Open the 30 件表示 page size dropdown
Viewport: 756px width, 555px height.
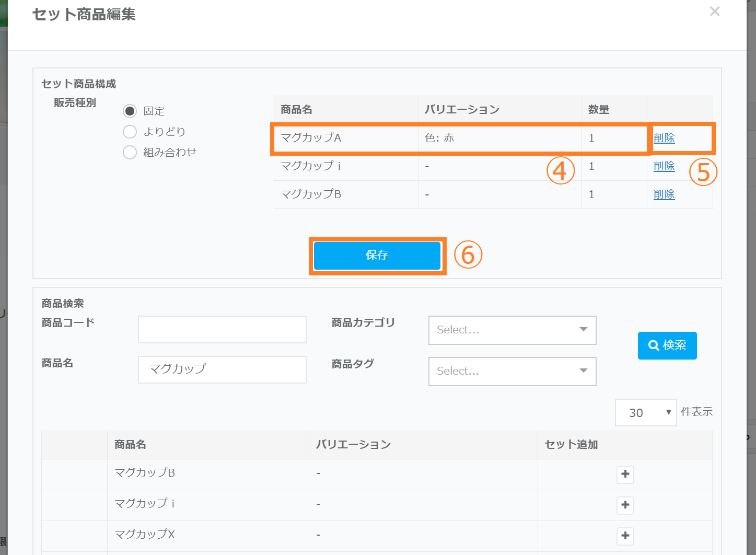(x=645, y=413)
